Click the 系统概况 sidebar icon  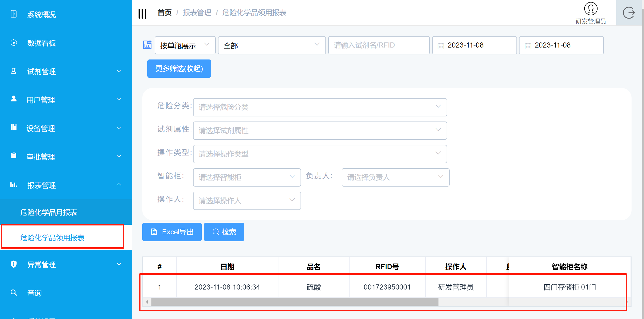tap(14, 14)
